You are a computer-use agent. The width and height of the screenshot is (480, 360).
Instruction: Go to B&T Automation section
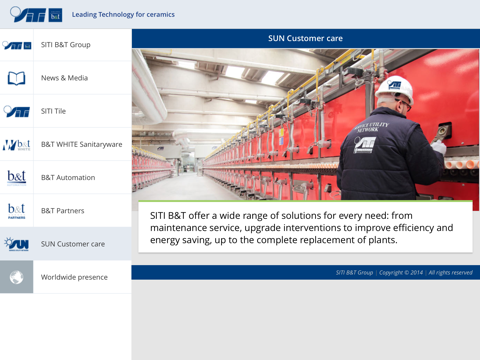66,178
